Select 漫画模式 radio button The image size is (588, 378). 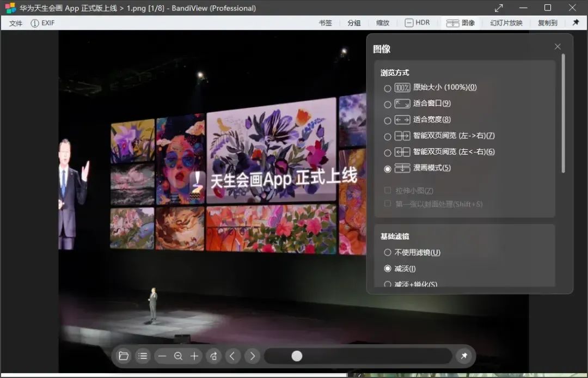point(388,169)
